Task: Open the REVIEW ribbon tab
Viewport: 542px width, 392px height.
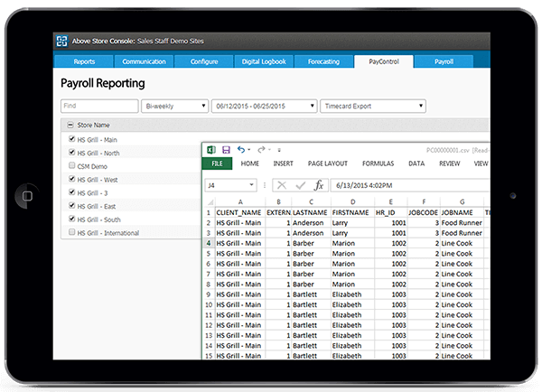Action: (449, 163)
